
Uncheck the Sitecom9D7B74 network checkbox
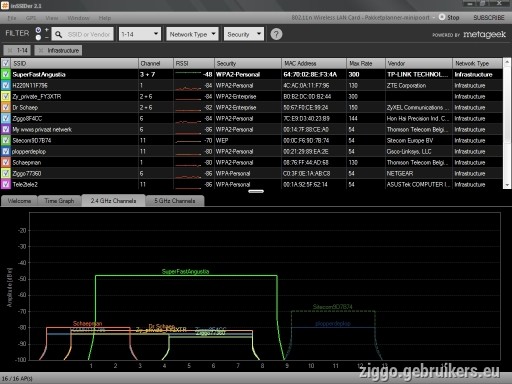tap(6, 140)
